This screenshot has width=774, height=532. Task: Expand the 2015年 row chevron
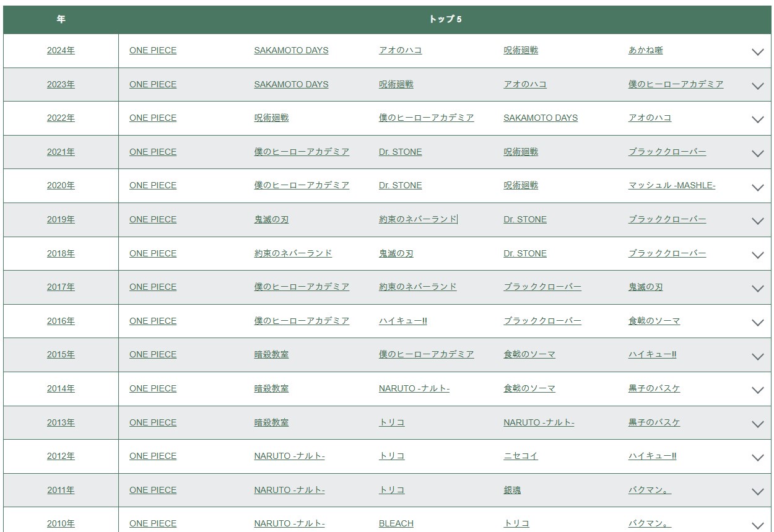pos(757,356)
